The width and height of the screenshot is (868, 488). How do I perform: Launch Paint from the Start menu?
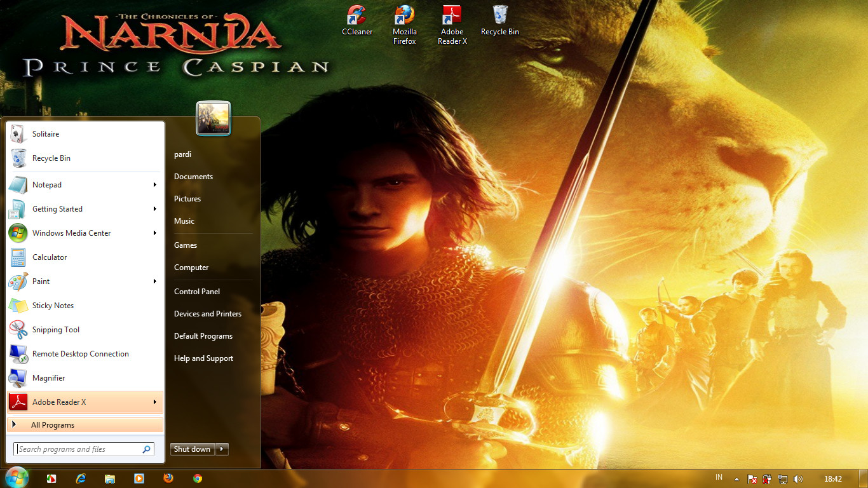85,281
